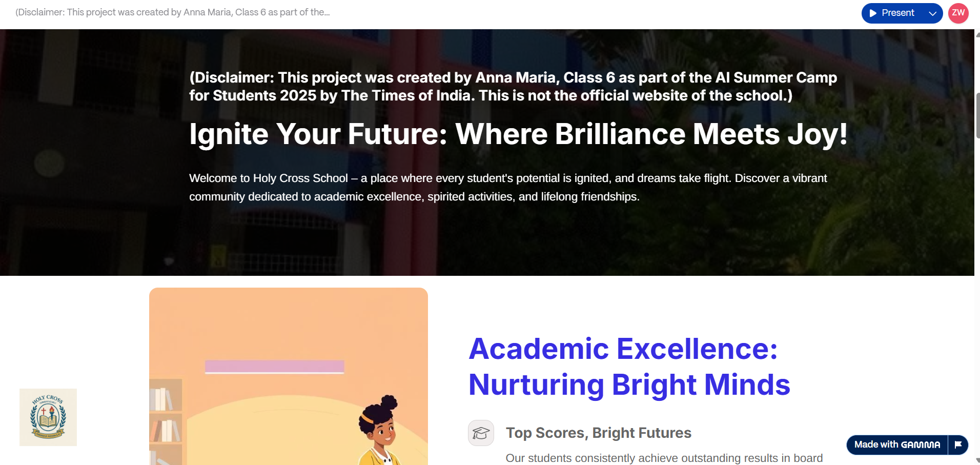The height and width of the screenshot is (465, 980).
Task: Expand the dropdown chevron beside Present
Action: tap(932, 13)
